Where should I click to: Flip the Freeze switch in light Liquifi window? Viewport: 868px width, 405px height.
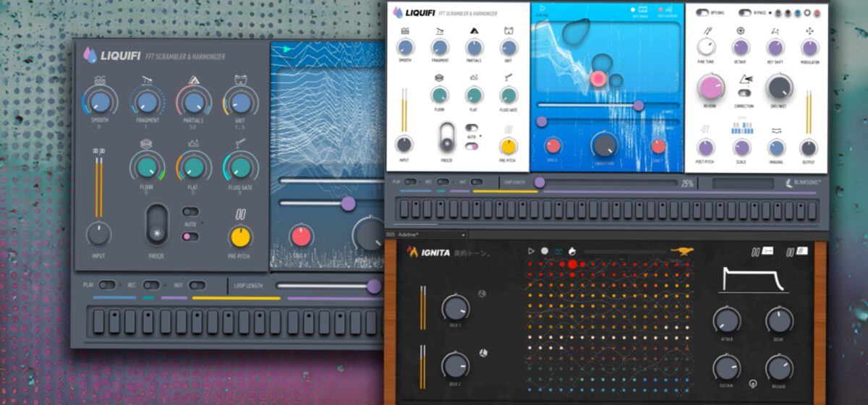click(x=448, y=137)
